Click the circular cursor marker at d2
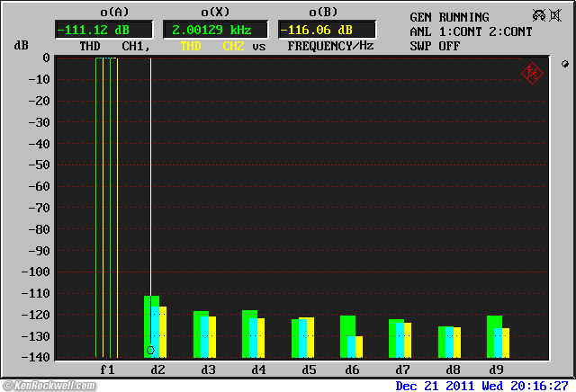Image resolution: width=576 pixels, height=392 pixels. point(151,350)
